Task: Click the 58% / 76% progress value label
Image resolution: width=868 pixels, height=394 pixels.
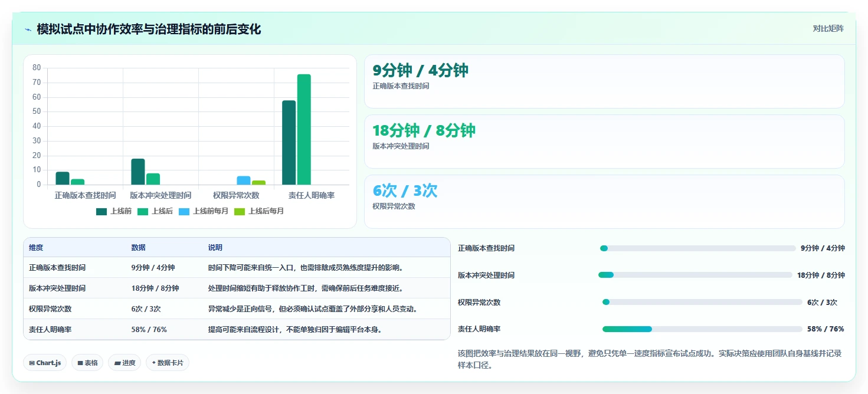Action: [826, 329]
